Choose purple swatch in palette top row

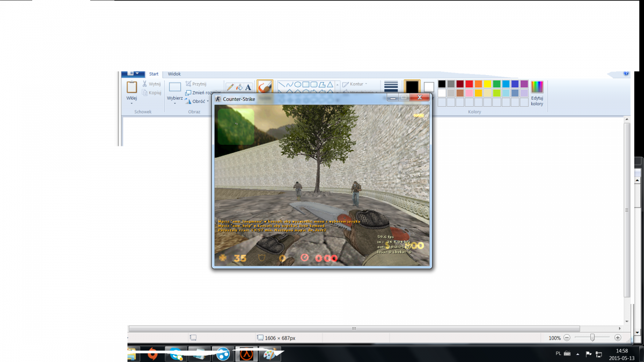(x=524, y=84)
